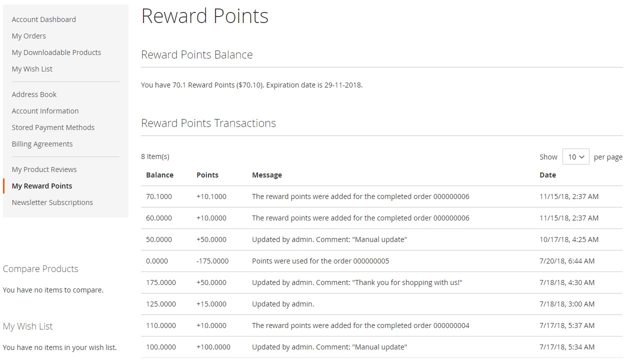Select My Reward Points menu item
Screen dimensions: 644x364
(x=42, y=186)
